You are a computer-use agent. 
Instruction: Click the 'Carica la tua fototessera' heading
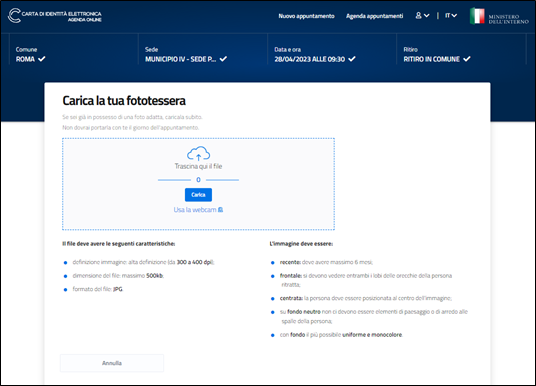(124, 101)
